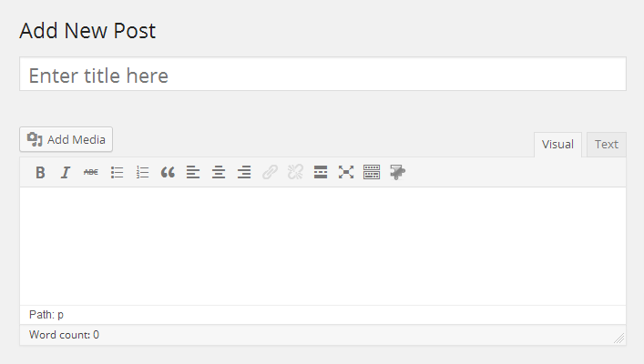The image size is (644, 364).
Task: Toggle the kitchen sink toolbar
Action: pyautogui.click(x=372, y=172)
